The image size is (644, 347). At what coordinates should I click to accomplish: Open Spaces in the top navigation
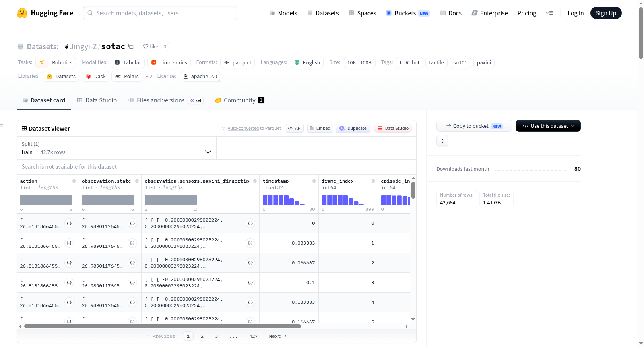pos(362,13)
